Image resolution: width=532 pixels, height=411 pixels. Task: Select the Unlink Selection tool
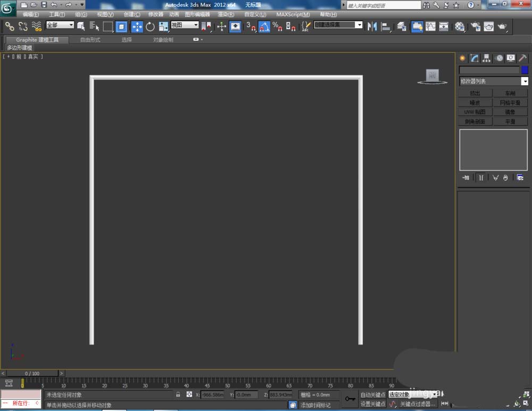pyautogui.click(x=23, y=27)
